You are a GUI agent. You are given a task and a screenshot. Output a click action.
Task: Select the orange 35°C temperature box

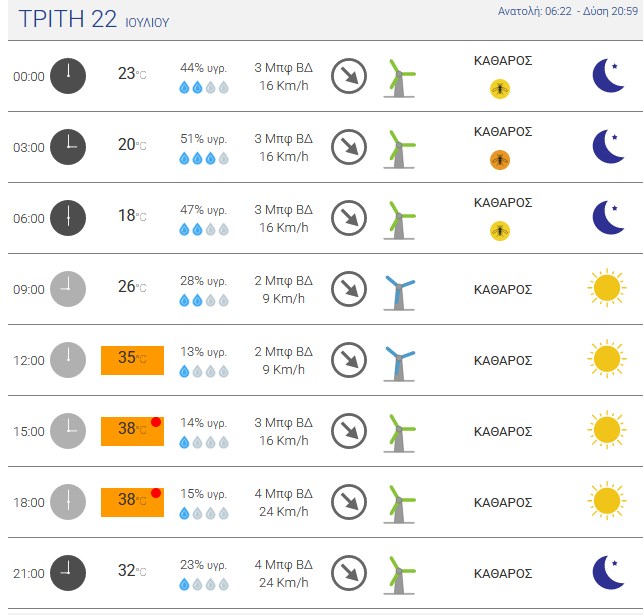click(132, 360)
